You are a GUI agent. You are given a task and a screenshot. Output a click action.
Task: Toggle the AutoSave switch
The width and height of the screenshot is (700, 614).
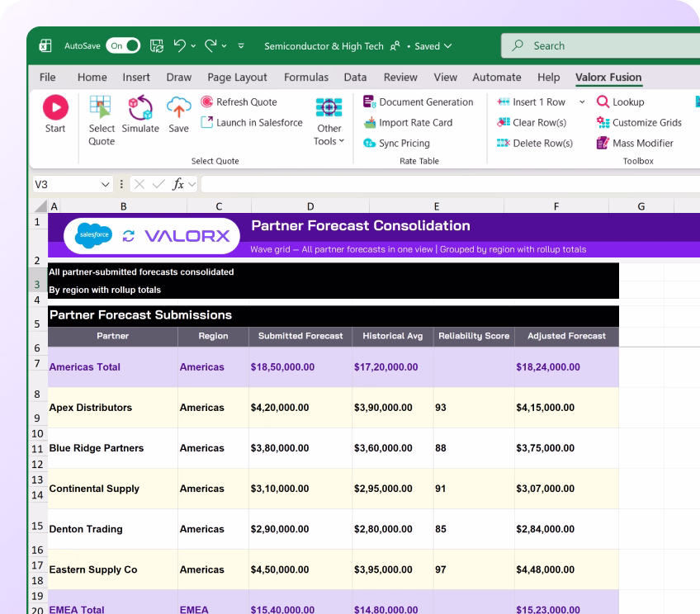[123, 45]
